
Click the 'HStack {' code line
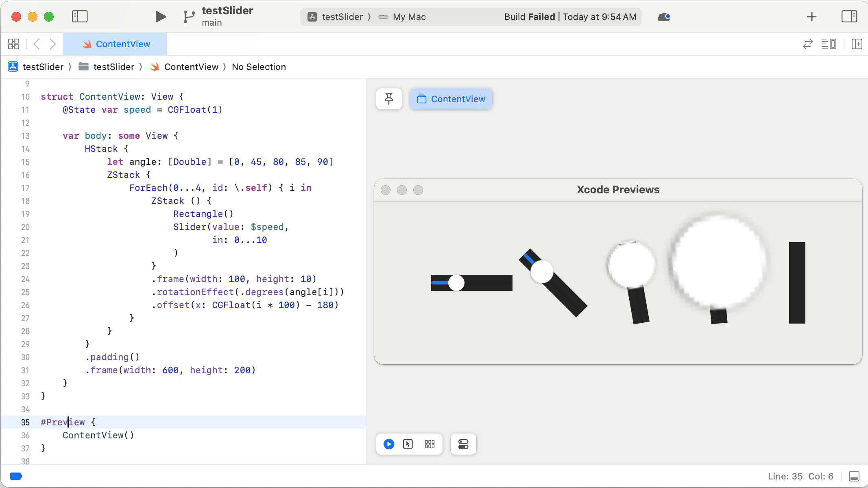(x=107, y=149)
